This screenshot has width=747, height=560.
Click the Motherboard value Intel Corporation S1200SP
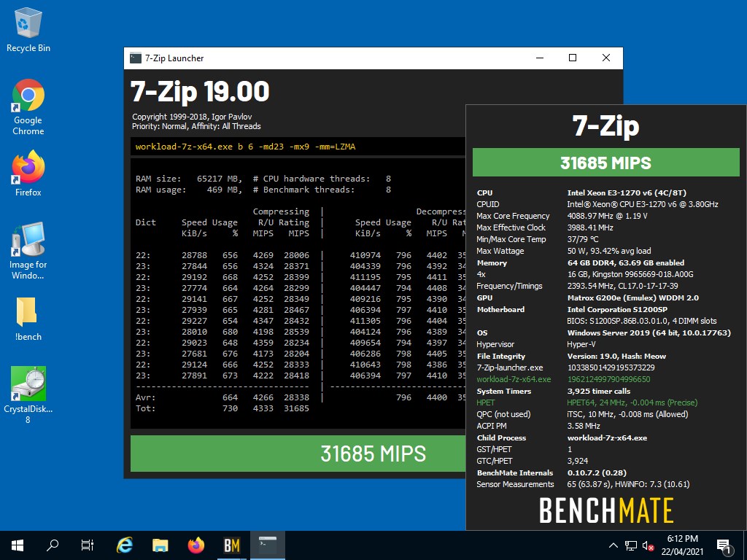point(617,309)
